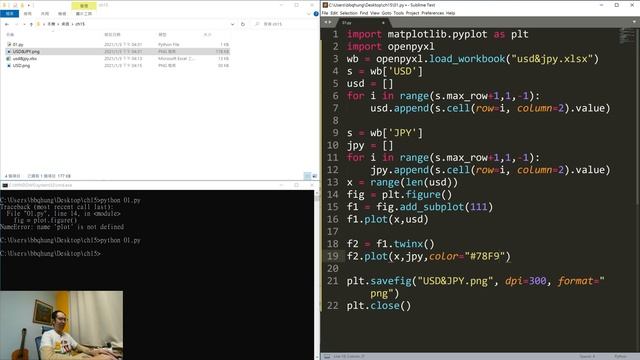Click the Back arrow in File Explorer

click(x=7, y=24)
